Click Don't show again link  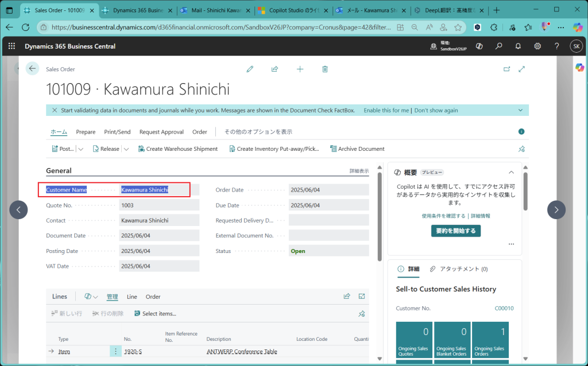436,110
